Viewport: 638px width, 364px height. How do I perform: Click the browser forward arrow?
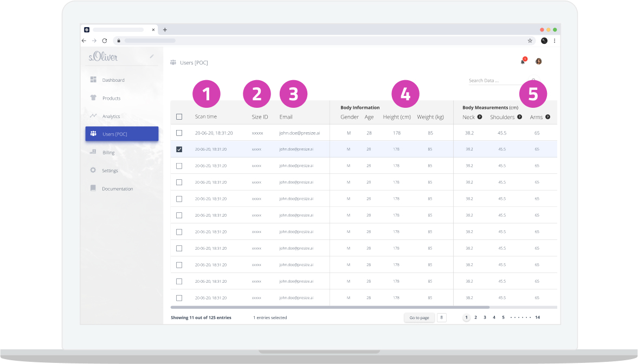coord(94,41)
